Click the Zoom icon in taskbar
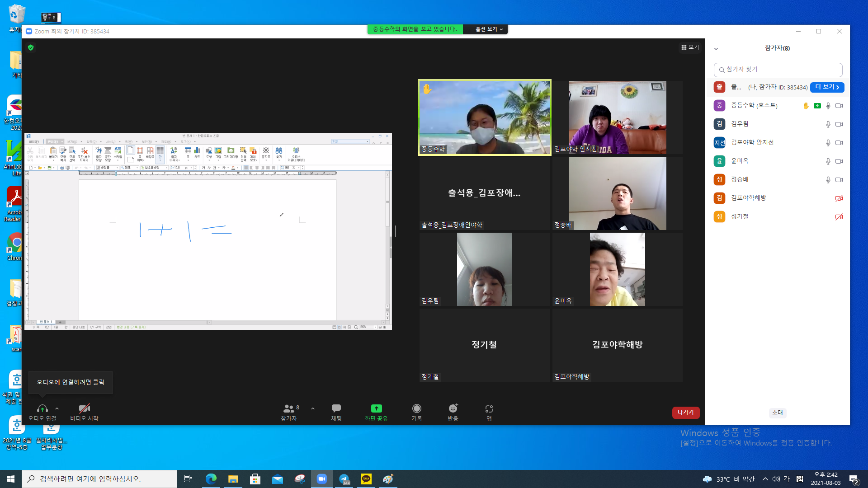868x488 pixels. [322, 479]
